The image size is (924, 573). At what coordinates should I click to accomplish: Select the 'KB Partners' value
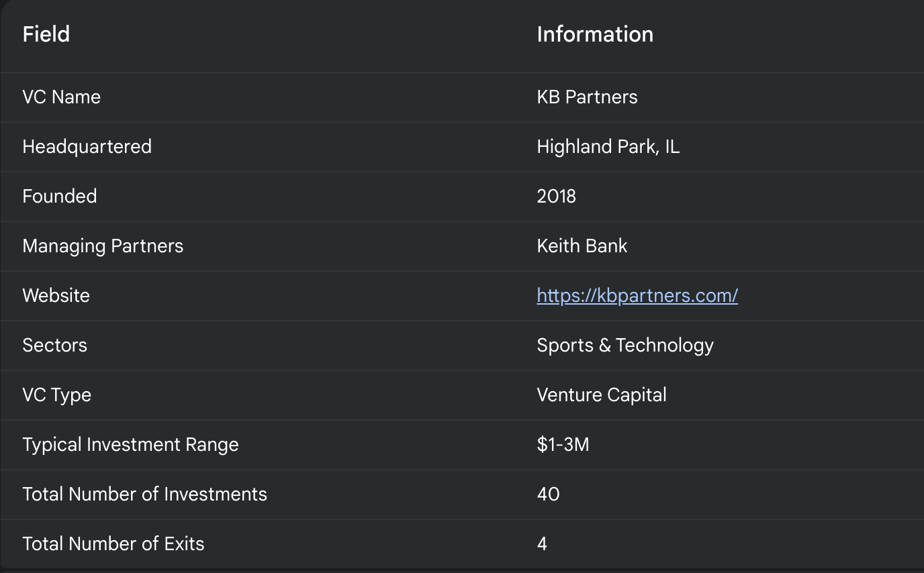point(587,97)
